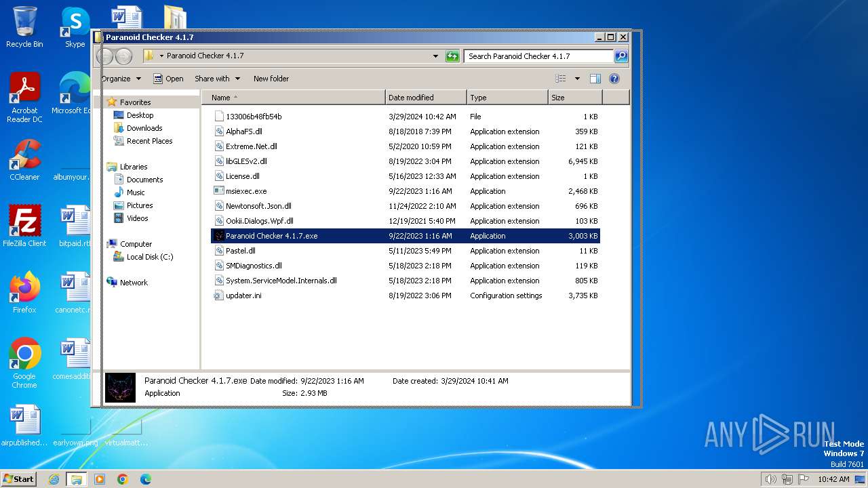Click Windows Media Player taskbar icon
868x488 pixels.
point(100,479)
